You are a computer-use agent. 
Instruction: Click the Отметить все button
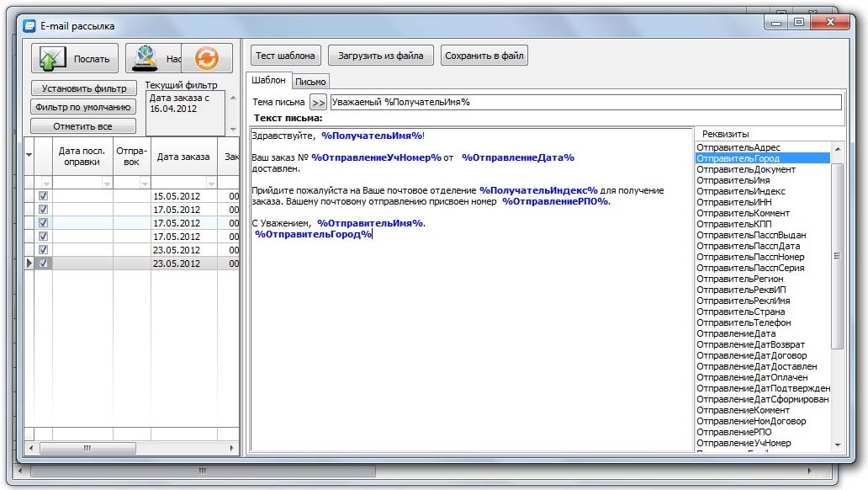pos(82,126)
